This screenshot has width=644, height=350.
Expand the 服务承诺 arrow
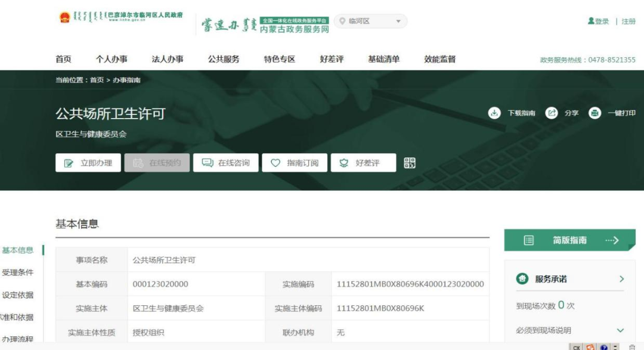click(621, 279)
